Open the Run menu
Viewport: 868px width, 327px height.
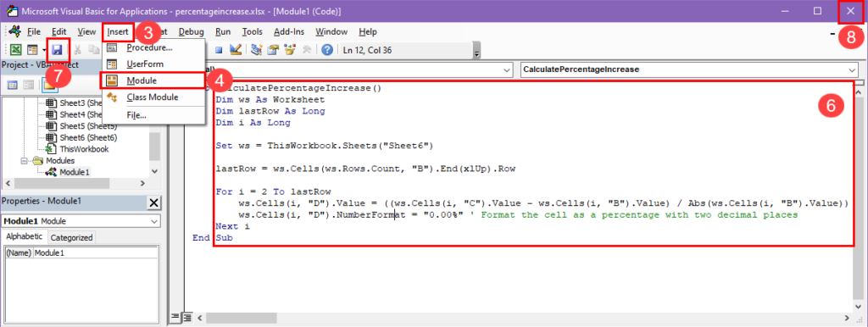223,31
